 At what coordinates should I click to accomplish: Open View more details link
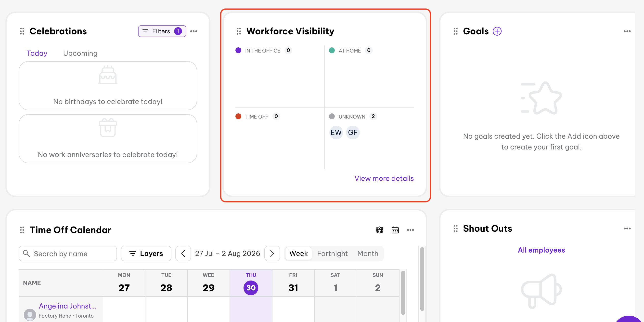[384, 178]
